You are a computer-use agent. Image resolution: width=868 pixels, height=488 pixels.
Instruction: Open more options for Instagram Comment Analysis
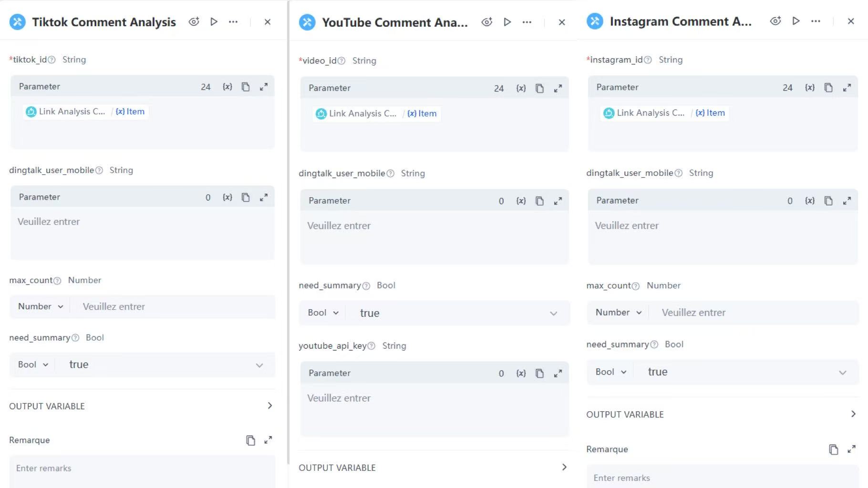click(816, 21)
